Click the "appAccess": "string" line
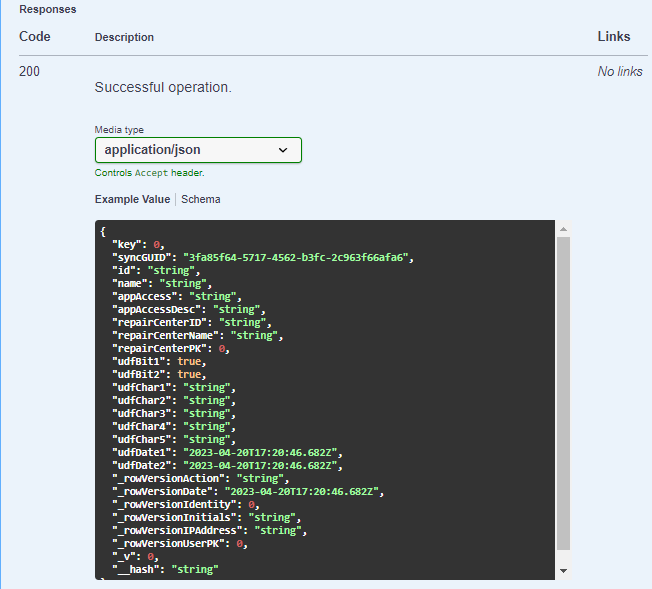The height and width of the screenshot is (589, 652). 177,297
